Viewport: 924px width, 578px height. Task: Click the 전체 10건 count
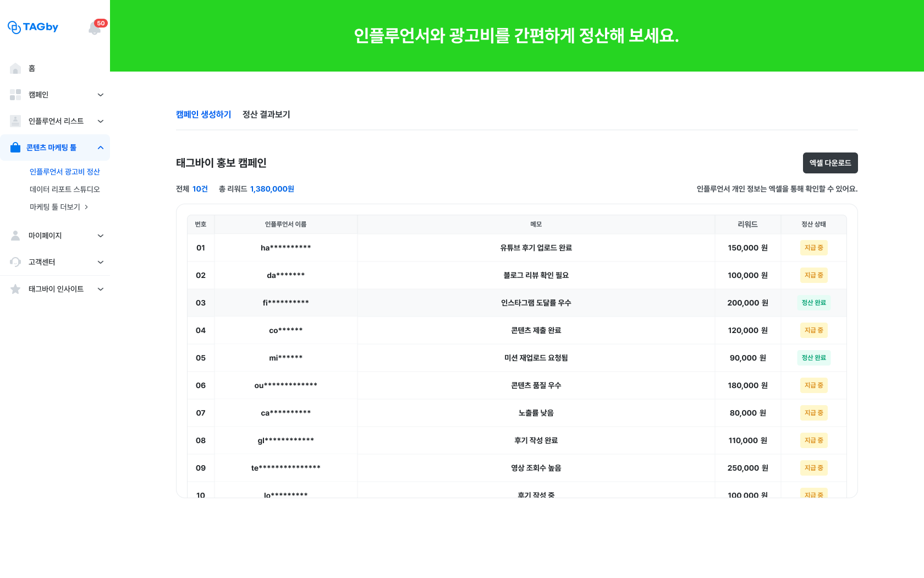[x=192, y=189]
